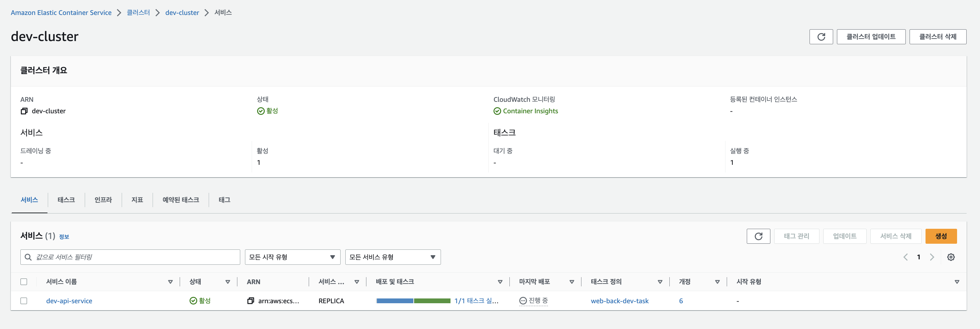Copy the dev-cluster ARN with copy icon

24,111
